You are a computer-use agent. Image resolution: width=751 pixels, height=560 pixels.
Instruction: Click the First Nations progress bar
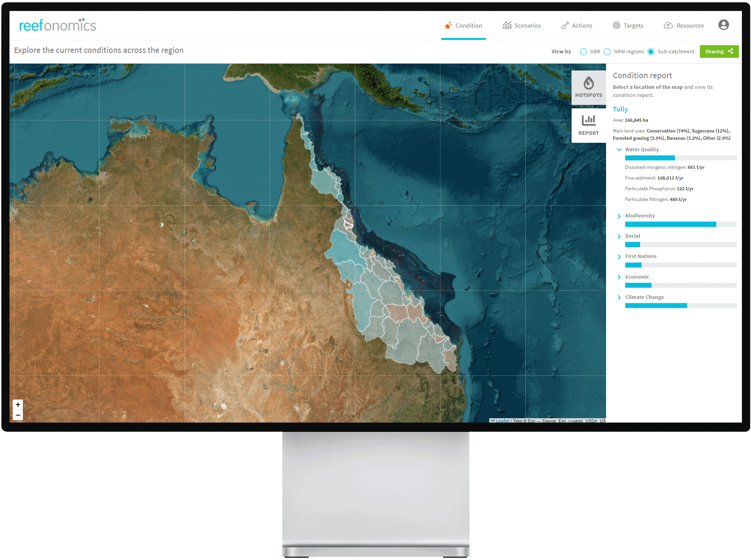click(681, 265)
